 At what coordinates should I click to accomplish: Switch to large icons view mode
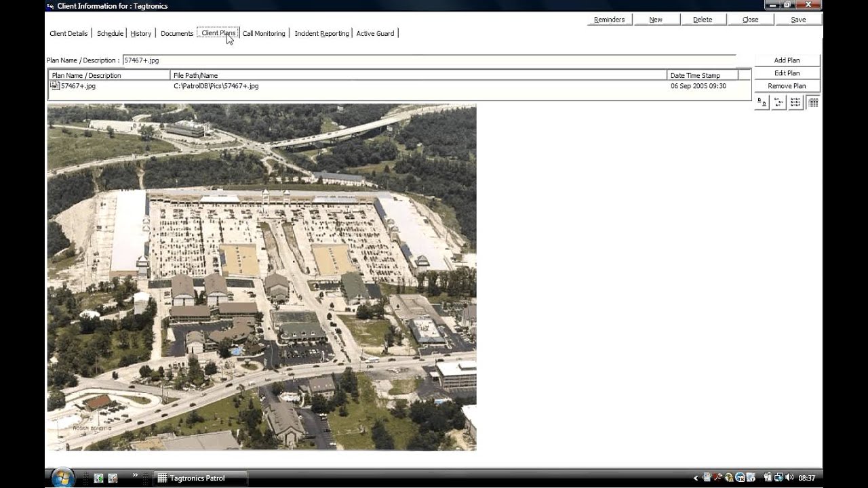pyautogui.click(x=762, y=102)
